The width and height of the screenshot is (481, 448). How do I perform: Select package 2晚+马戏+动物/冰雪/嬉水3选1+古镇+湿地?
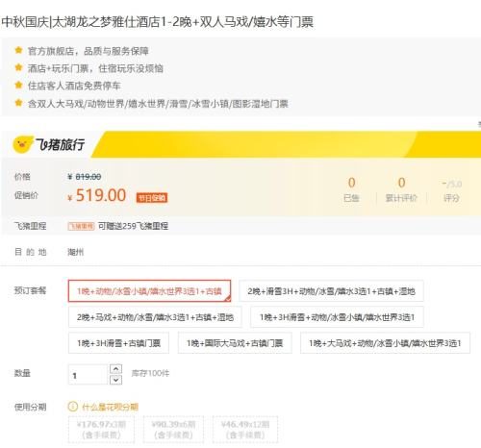tap(155, 317)
